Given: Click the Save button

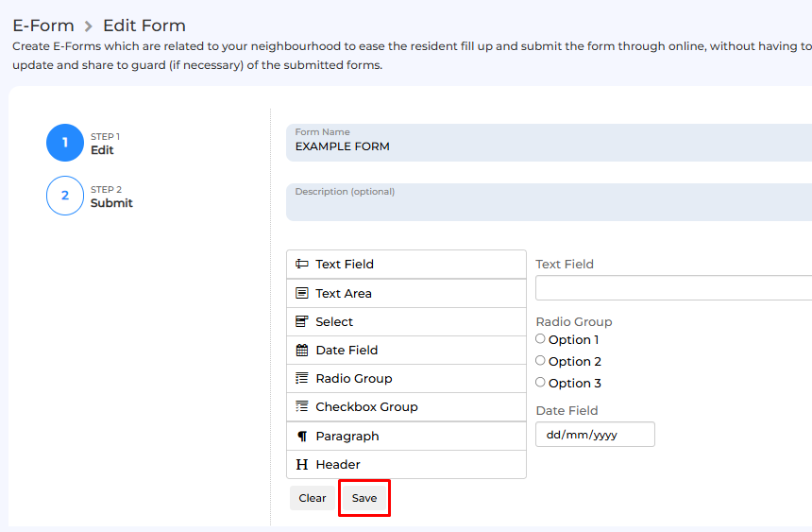Looking at the screenshot, I should 364,498.
